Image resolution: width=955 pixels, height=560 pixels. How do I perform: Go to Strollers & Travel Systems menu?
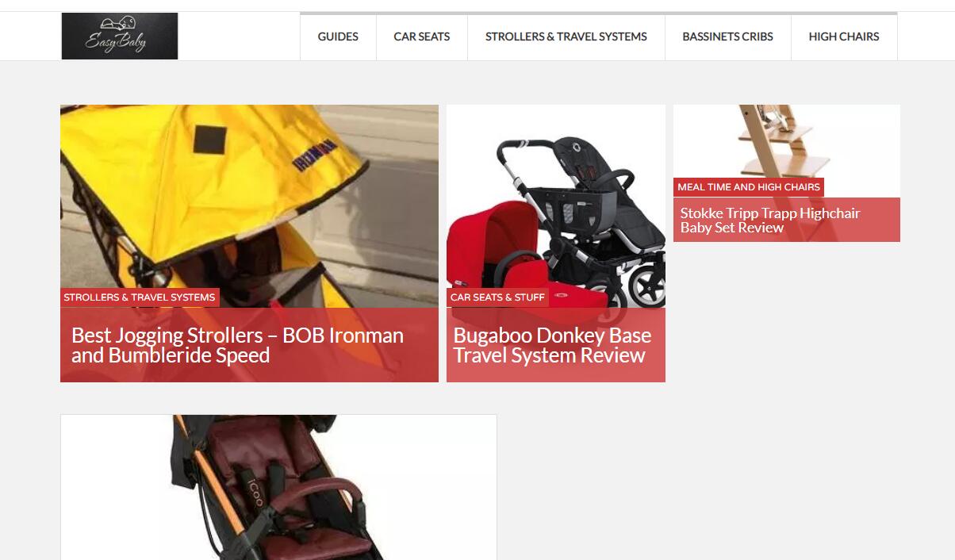pos(566,36)
